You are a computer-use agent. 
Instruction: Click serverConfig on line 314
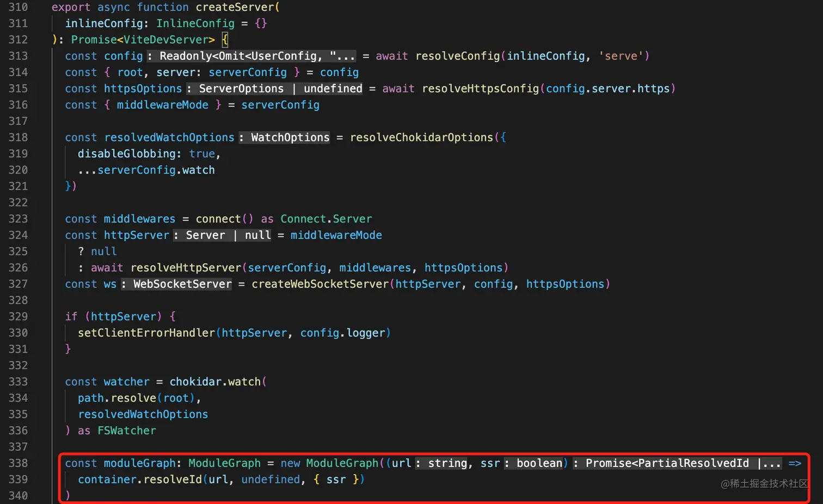(x=248, y=72)
